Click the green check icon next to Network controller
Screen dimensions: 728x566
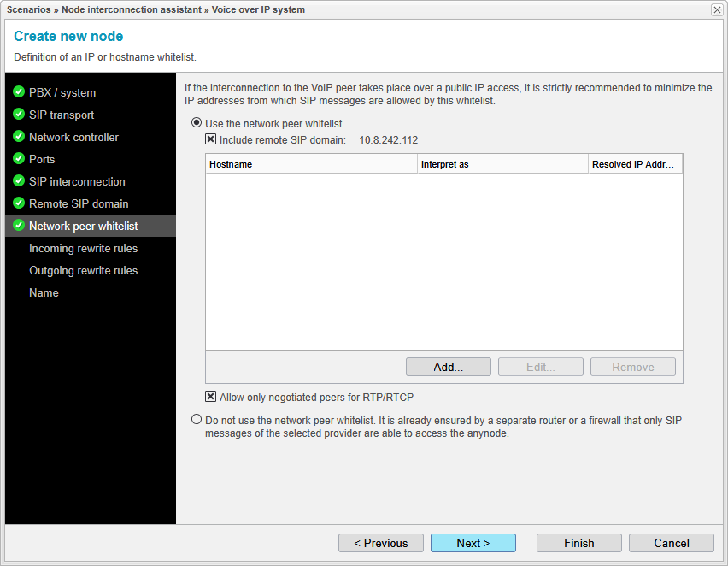tap(18, 137)
